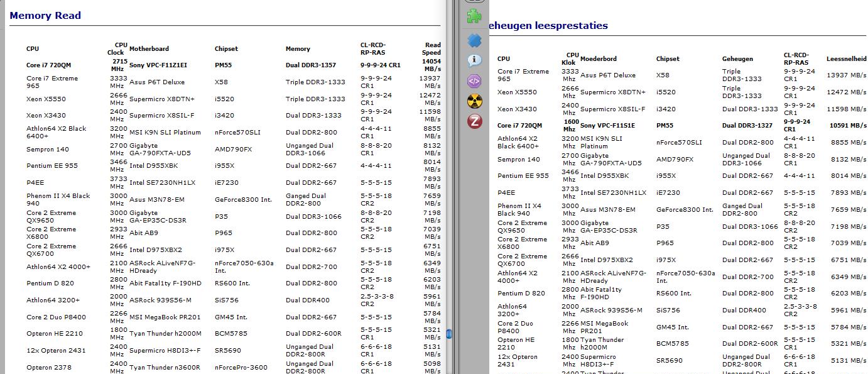
Task: Open the info speech bubble icon
Action: pyautogui.click(x=475, y=60)
